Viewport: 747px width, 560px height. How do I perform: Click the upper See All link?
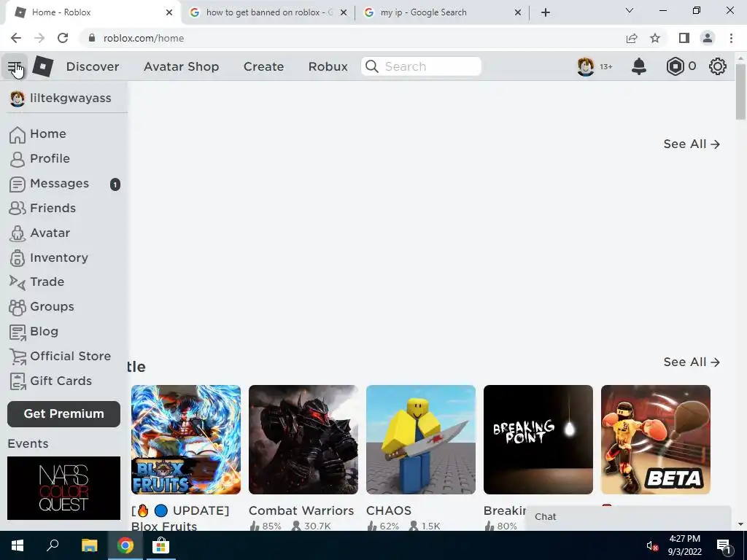pyautogui.click(x=692, y=144)
